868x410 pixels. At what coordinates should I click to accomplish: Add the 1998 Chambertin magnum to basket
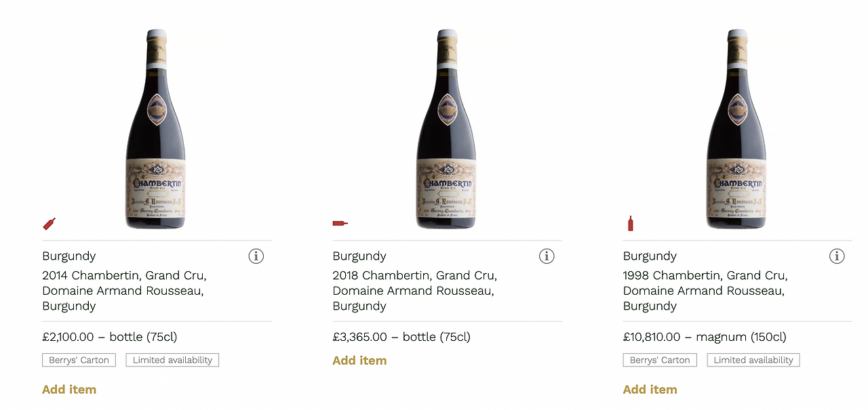tap(650, 390)
